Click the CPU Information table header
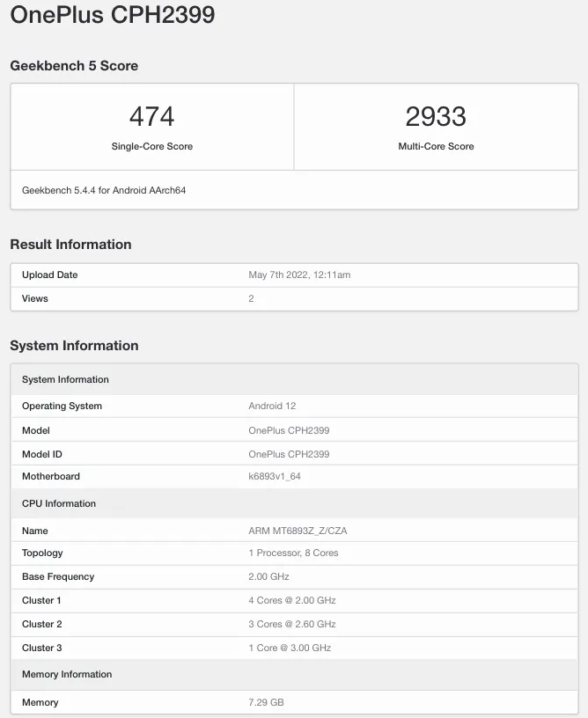 [x=59, y=504]
